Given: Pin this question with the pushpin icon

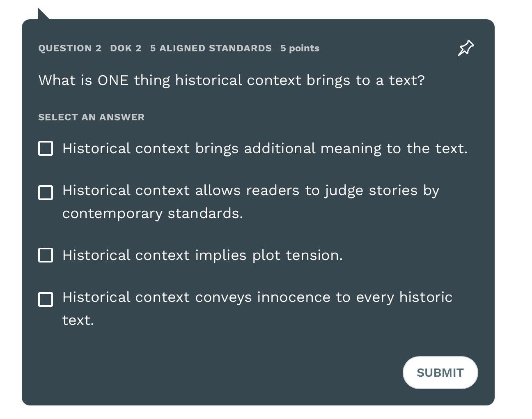Looking at the screenshot, I should click(x=465, y=48).
